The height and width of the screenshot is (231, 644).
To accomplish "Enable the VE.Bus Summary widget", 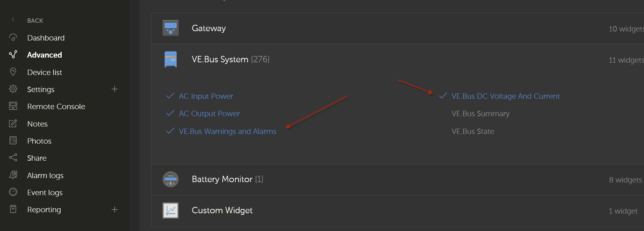I will pyautogui.click(x=480, y=113).
